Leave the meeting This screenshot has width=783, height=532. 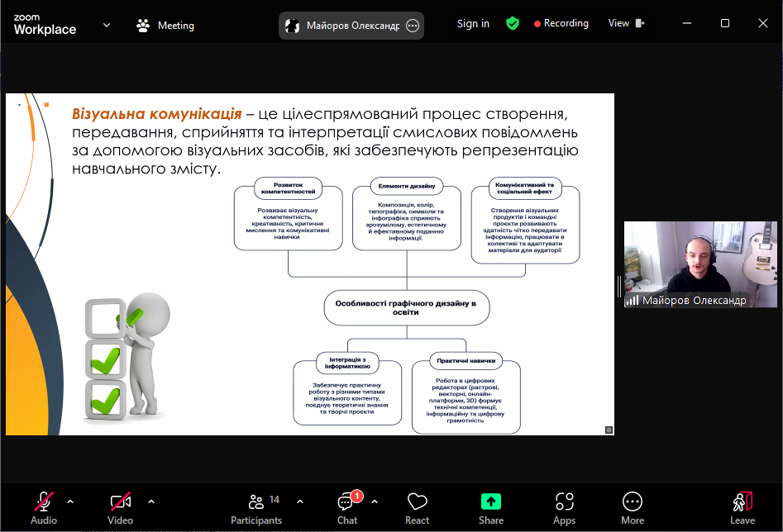[x=742, y=507]
